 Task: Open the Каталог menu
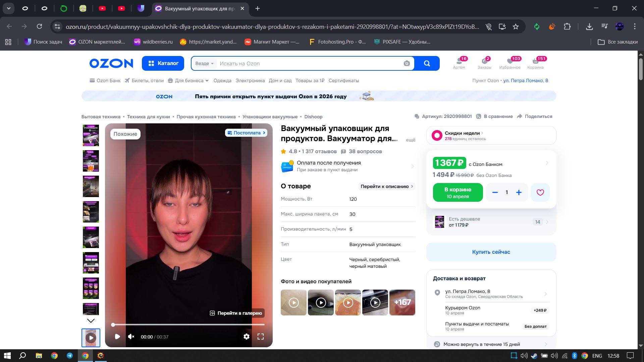click(163, 63)
